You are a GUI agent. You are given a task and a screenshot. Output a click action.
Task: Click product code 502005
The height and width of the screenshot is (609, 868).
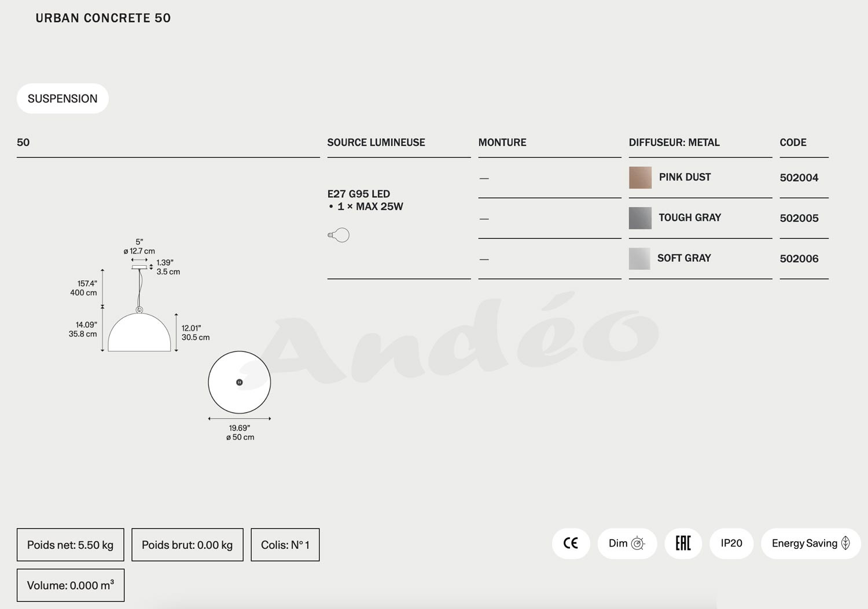[x=799, y=218]
